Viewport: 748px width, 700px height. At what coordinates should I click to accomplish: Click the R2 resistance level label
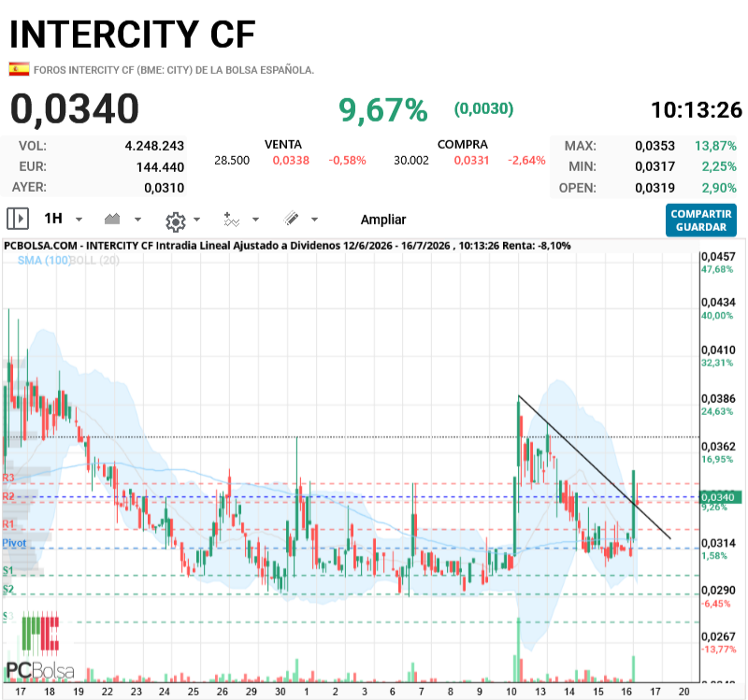8,496
